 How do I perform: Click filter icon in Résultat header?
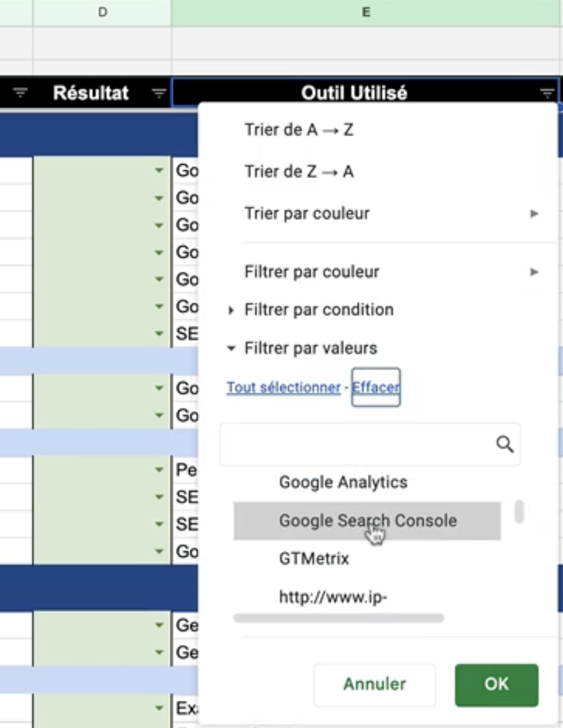pos(159,94)
